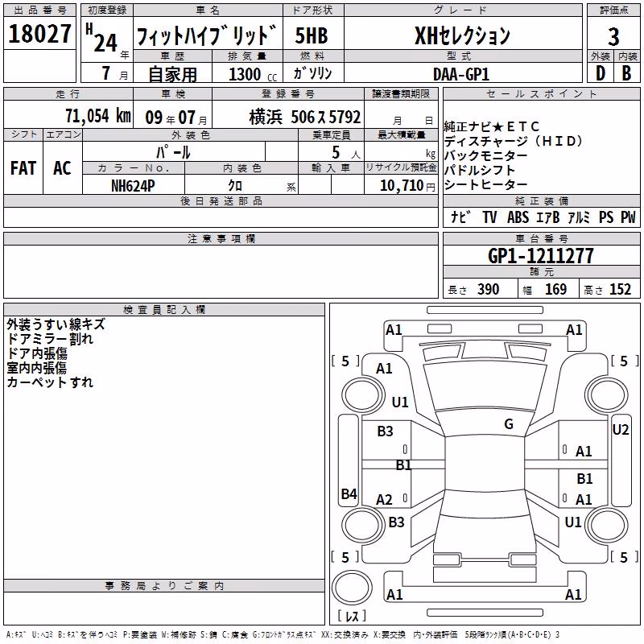Select shift type FAT
This screenshot has height=644, width=644.
[x=23, y=168]
